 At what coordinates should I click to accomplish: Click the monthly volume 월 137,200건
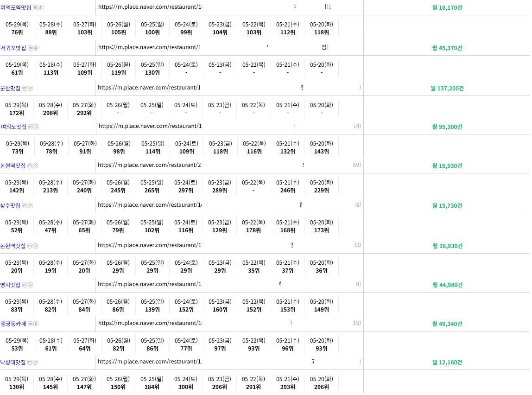tap(447, 88)
